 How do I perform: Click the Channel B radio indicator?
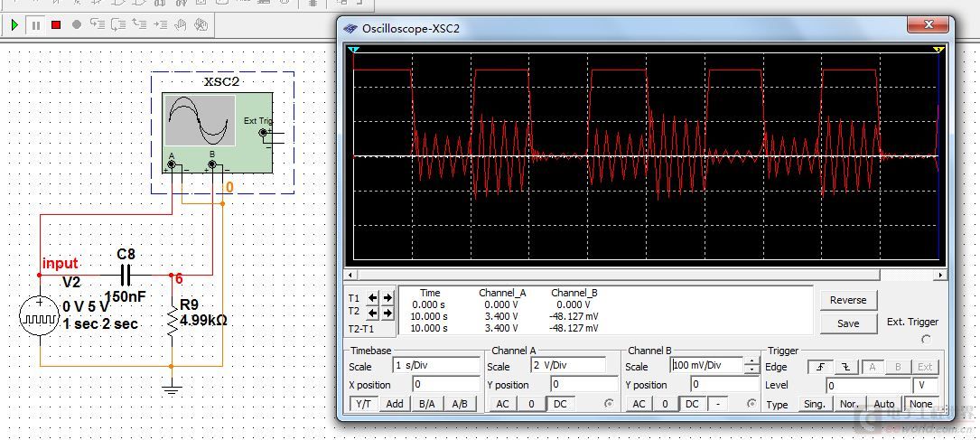(x=751, y=404)
